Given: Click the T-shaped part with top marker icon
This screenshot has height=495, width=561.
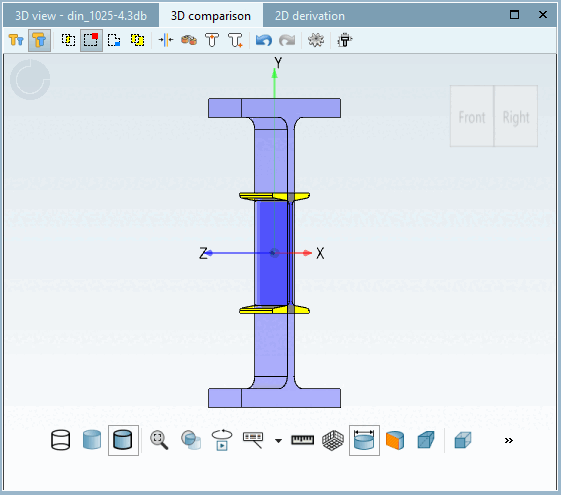Looking at the screenshot, I should point(212,40).
